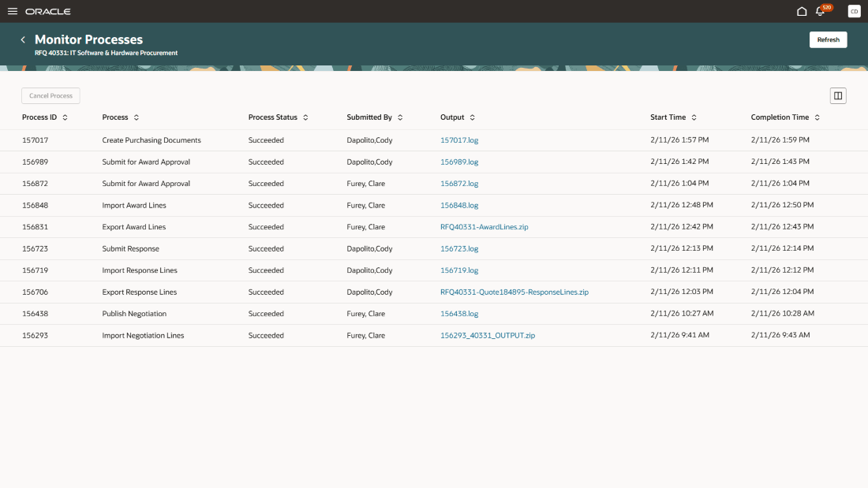Click the Refresh button
This screenshot has height=488, width=868.
tap(828, 39)
